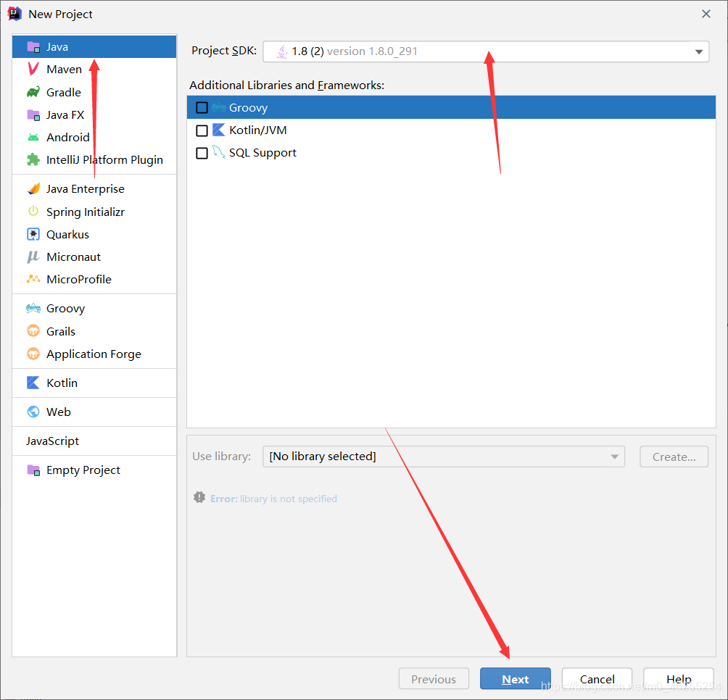728x700 pixels.
Task: Click the Previous button
Action: [434, 679]
